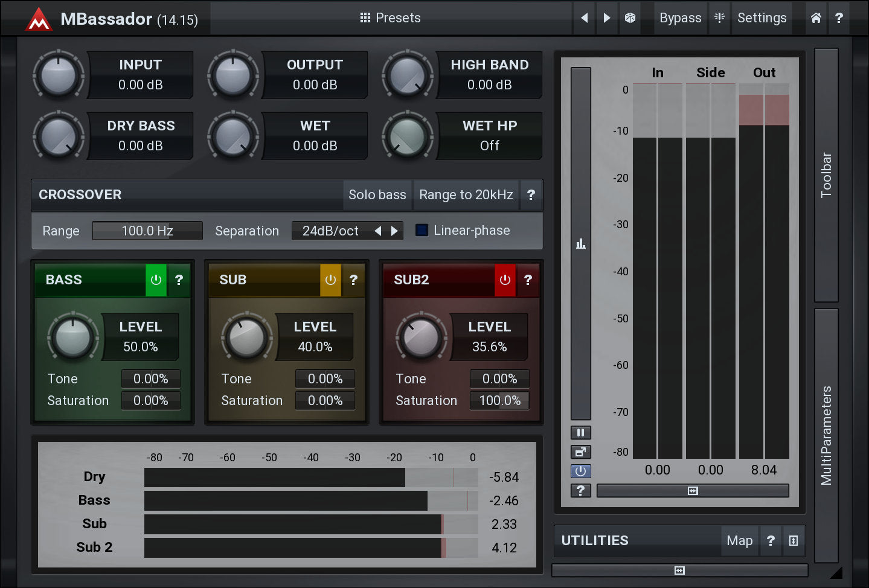Expand the meter width bar under meters
Viewport: 869px width, 588px height.
tap(693, 491)
